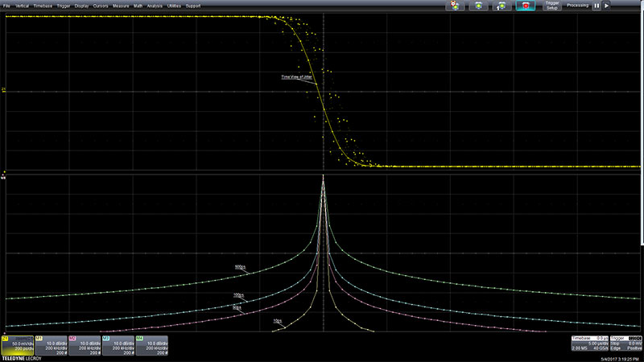This screenshot has width=644, height=362.
Task: Open the Vertical menu
Action: tap(21, 5)
